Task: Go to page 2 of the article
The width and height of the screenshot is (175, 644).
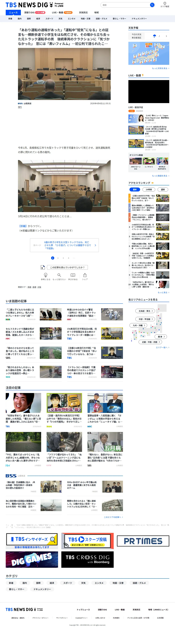Action: pos(58,258)
